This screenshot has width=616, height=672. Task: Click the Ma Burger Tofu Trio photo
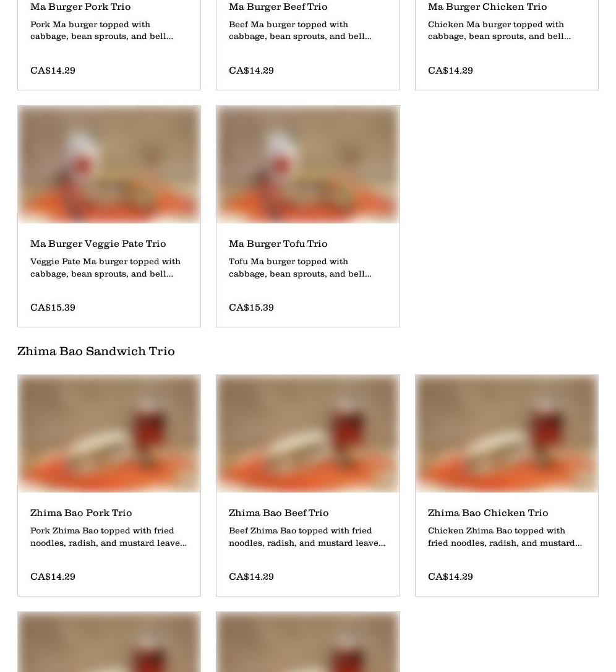click(x=307, y=164)
